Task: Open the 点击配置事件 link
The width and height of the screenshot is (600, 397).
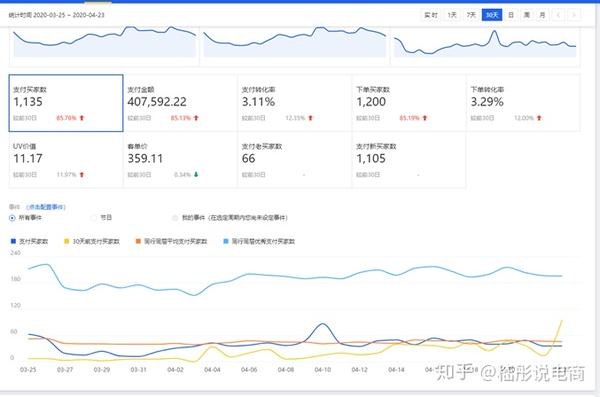Action: (46, 207)
